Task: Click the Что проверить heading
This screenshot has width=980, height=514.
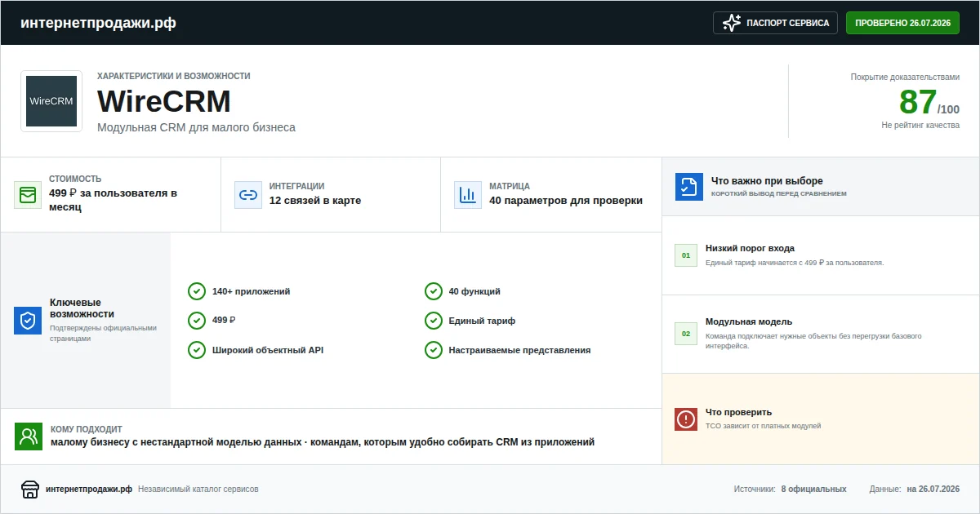Action: pos(738,412)
